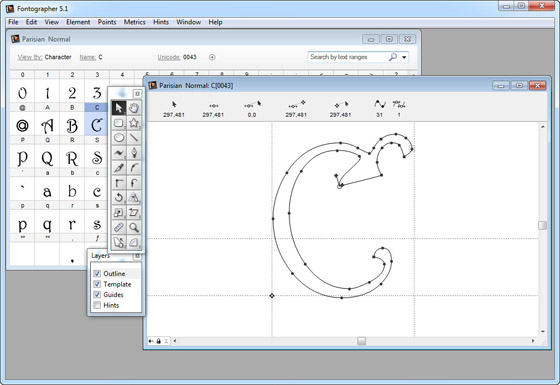Select the Scale tool

pos(119,212)
